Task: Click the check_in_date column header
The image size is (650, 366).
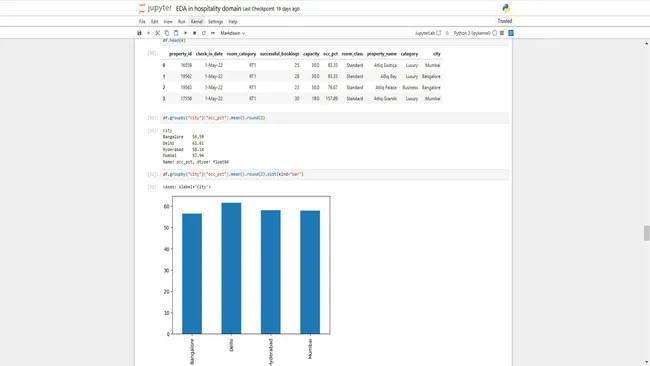Action: (x=209, y=54)
